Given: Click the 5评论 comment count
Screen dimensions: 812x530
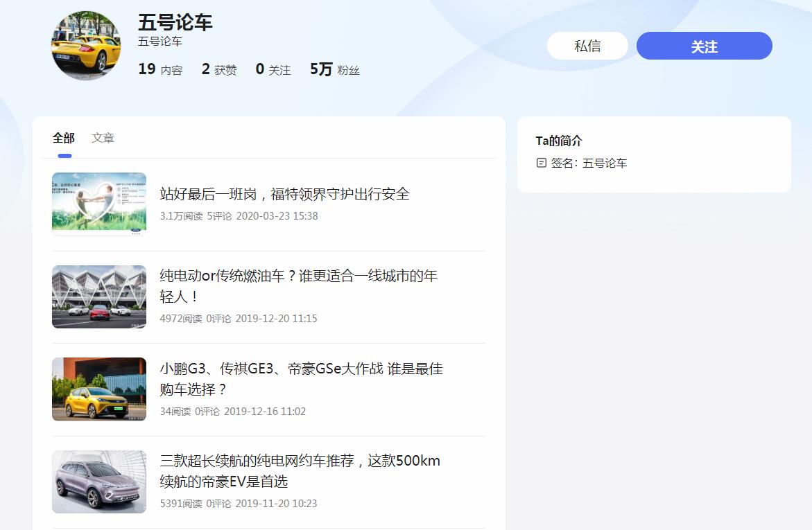Looking at the screenshot, I should click(x=220, y=216).
